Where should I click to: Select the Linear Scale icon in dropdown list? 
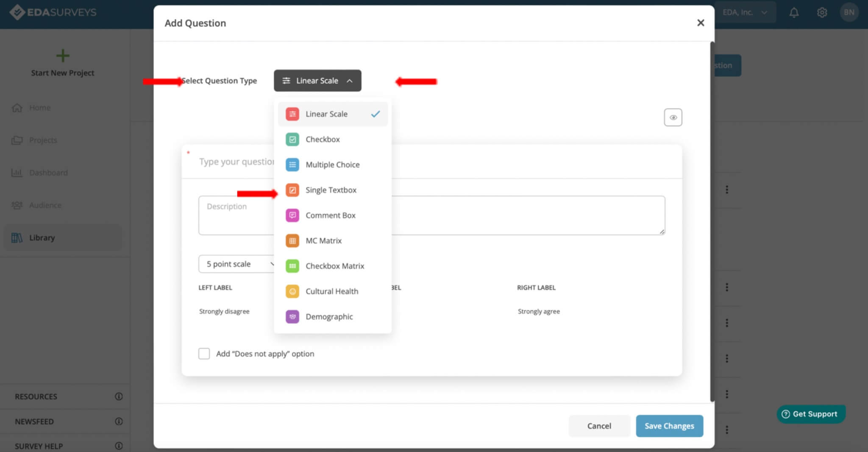(292, 114)
